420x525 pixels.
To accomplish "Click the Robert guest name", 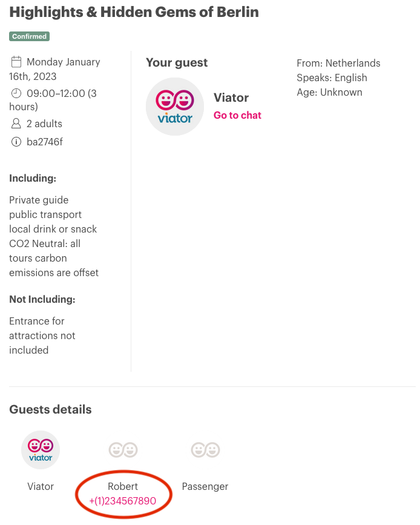I will (x=122, y=486).
